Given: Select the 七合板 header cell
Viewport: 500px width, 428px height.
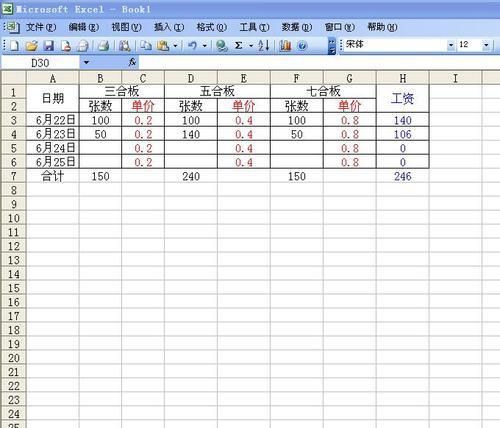Looking at the screenshot, I should [323, 91].
